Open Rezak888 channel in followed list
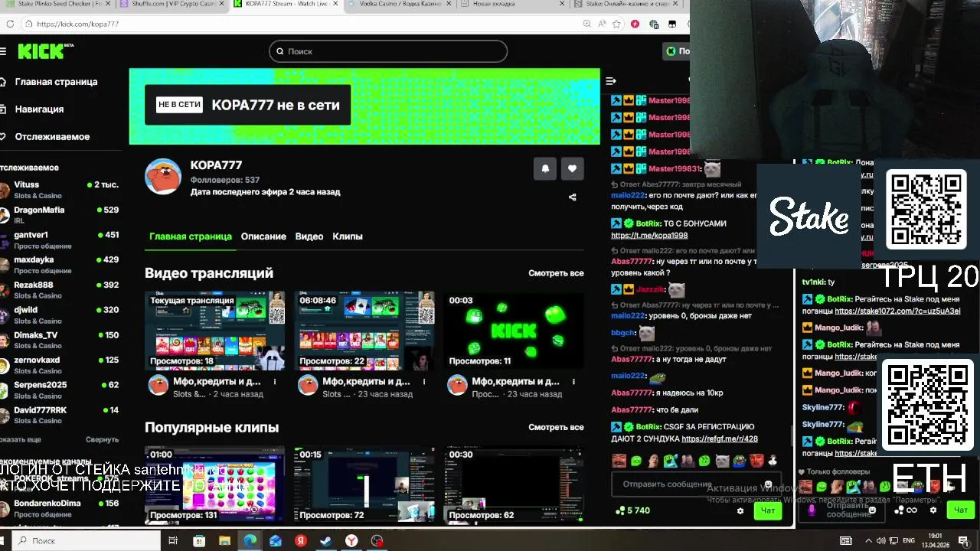This screenshot has height=551, width=980. (x=60, y=289)
